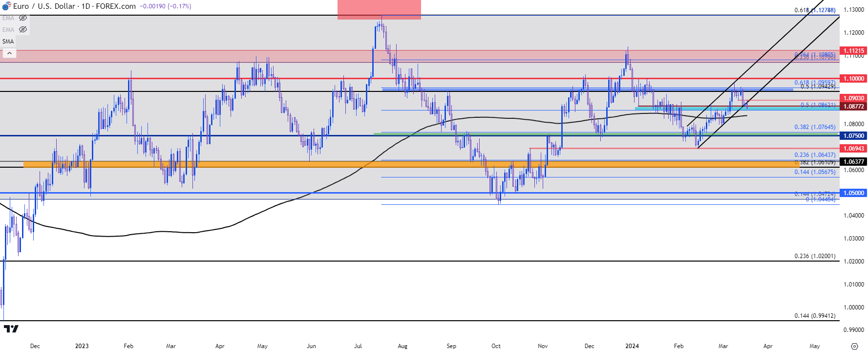Select the SMA indicator label

[8, 42]
